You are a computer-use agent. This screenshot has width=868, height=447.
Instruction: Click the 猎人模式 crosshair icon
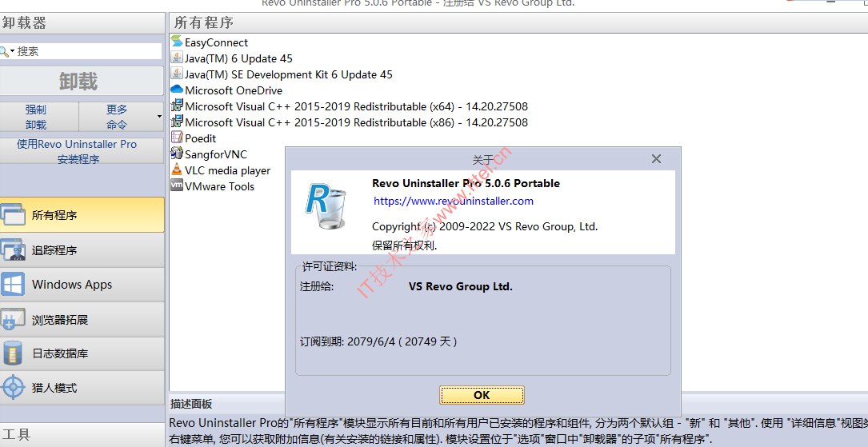pos(12,388)
